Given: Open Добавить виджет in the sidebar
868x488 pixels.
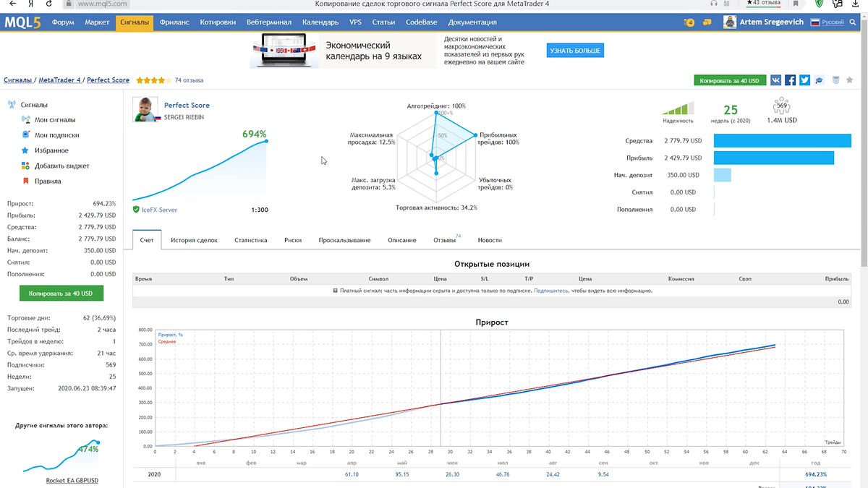Looking at the screenshot, I should 62,166.
